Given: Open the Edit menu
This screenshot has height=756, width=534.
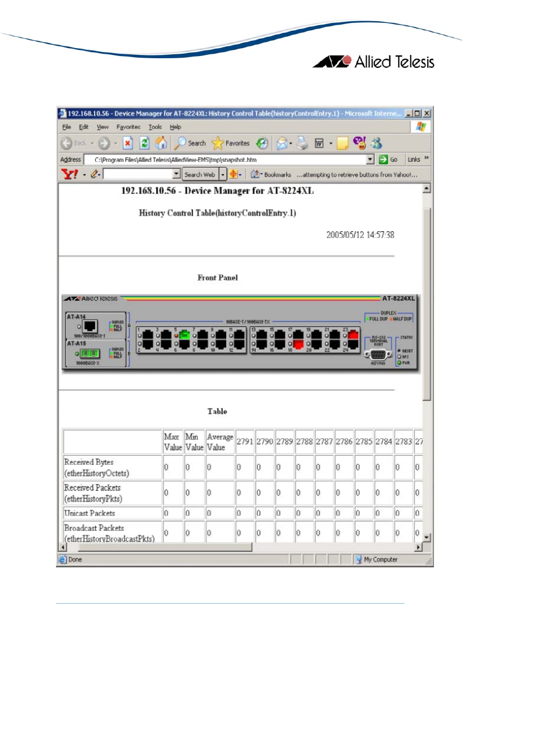Looking at the screenshot, I should tap(83, 127).
